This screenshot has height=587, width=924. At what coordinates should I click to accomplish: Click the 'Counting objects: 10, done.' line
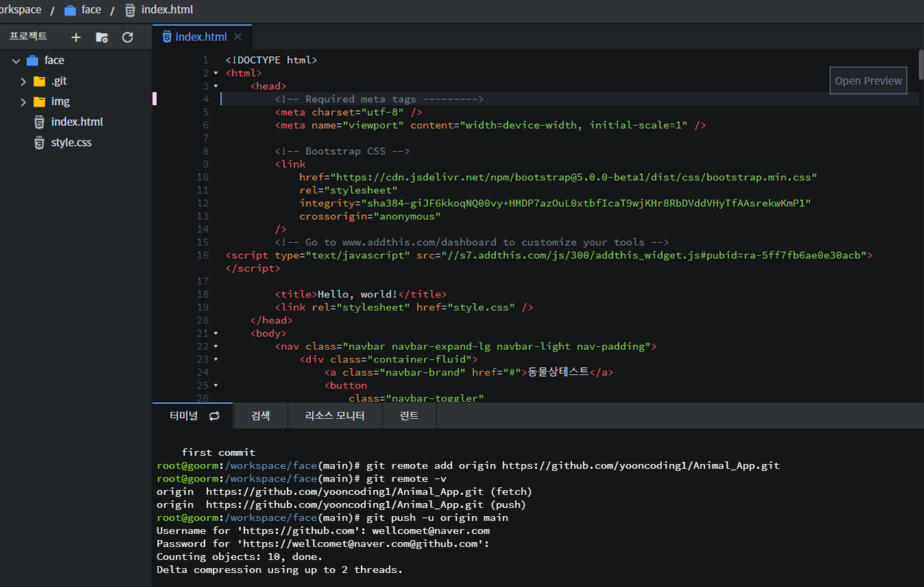tap(239, 557)
